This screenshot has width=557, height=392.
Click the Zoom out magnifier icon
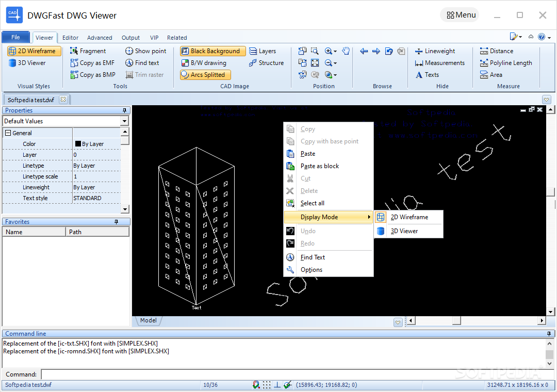tap(328, 63)
